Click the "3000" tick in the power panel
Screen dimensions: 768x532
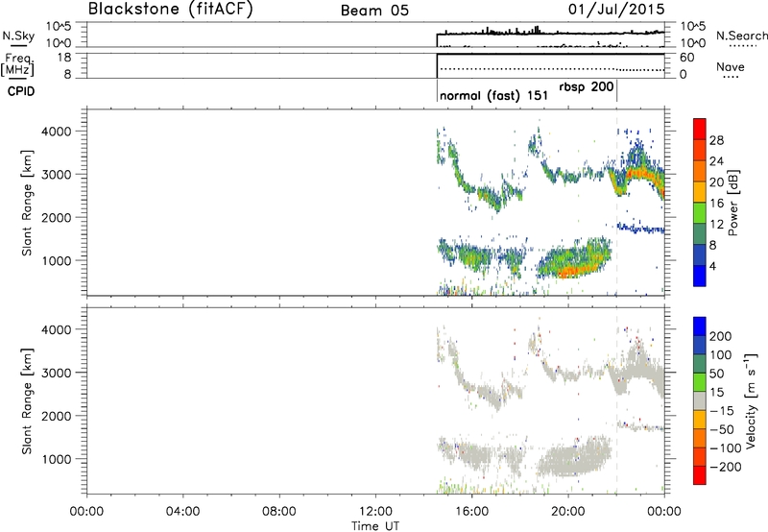point(56,175)
